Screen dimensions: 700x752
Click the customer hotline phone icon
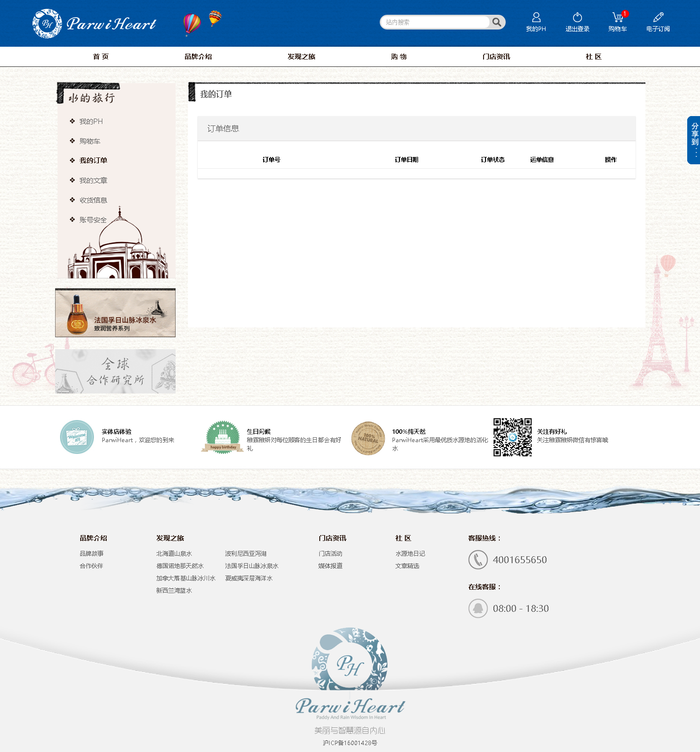tap(478, 560)
